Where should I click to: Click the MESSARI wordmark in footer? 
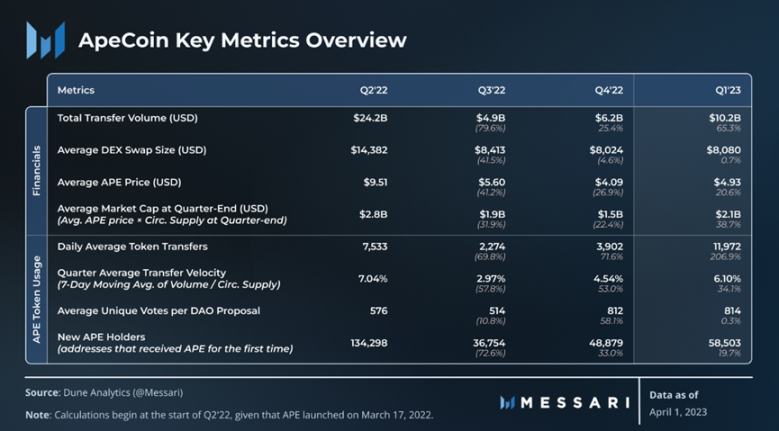(x=575, y=403)
